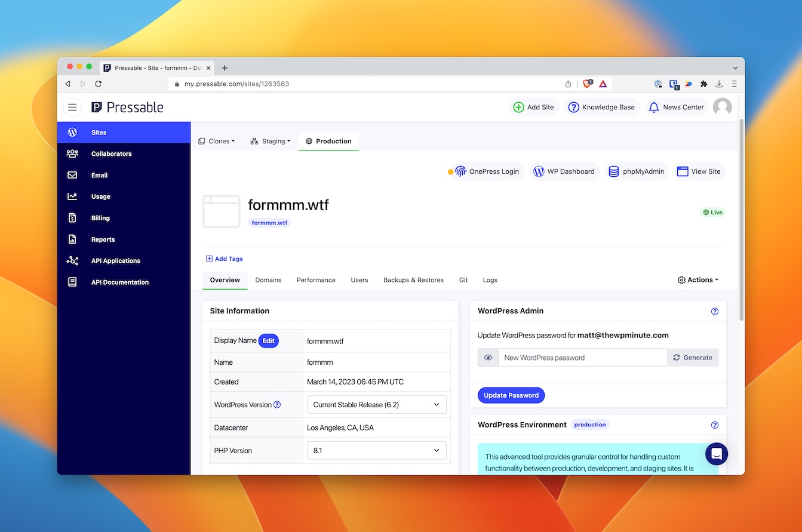This screenshot has width=802, height=532.
Task: Open new browser tab with plus icon
Action: (x=225, y=68)
